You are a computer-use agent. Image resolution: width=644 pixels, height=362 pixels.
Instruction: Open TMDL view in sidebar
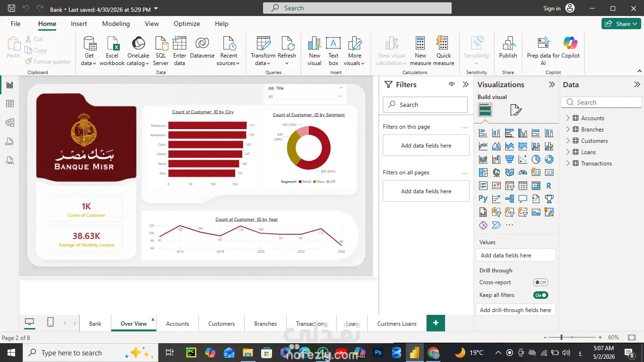pyautogui.click(x=10, y=160)
